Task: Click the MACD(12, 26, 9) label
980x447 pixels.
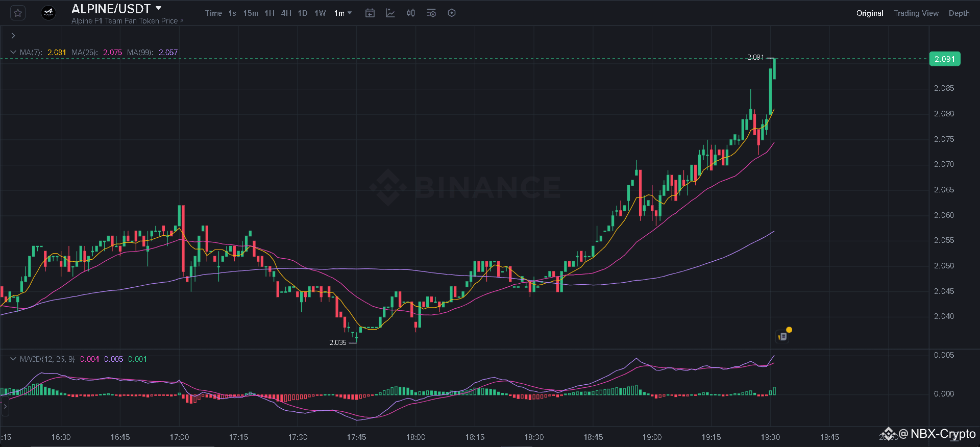Action: tap(47, 359)
